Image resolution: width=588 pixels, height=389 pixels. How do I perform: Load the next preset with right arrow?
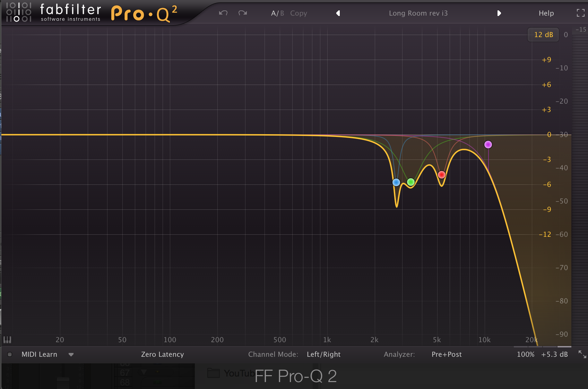499,13
